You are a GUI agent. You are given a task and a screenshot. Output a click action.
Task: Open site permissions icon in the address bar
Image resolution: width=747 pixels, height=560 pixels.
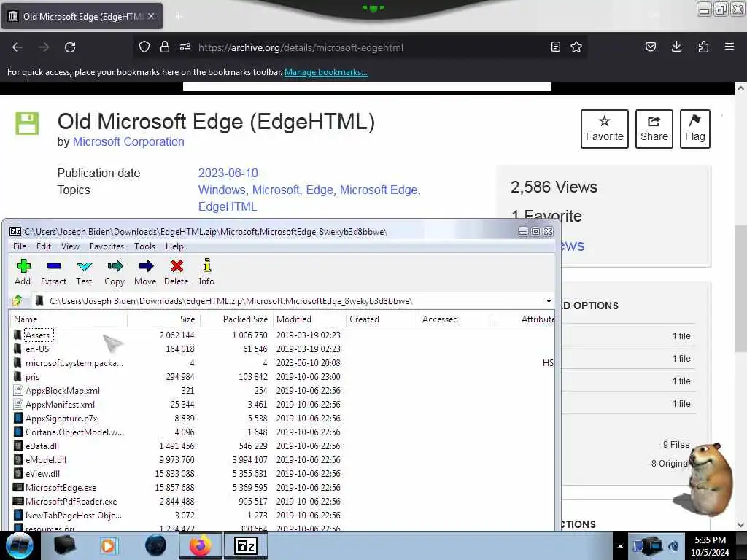click(185, 47)
